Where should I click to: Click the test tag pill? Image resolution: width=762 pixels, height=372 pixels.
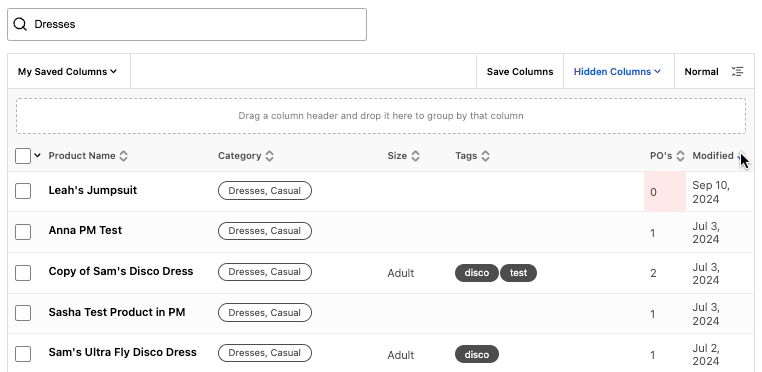pos(519,273)
